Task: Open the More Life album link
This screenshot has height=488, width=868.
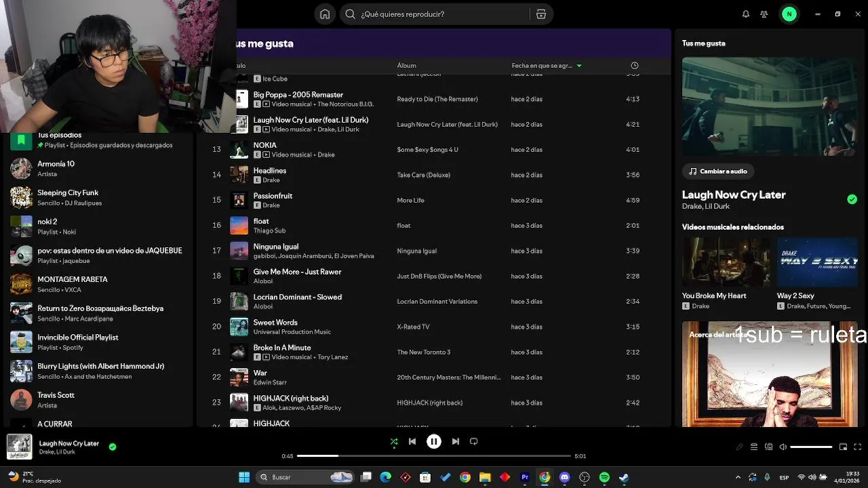Action: (410, 200)
